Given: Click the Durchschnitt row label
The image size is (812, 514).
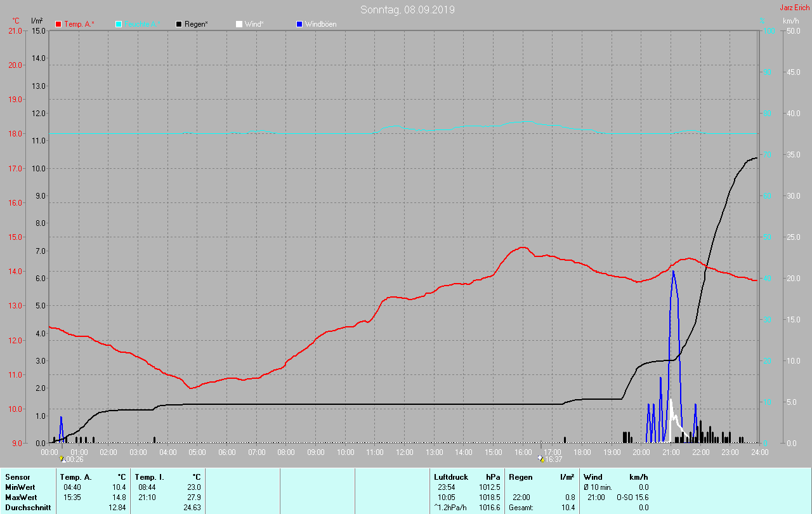Looking at the screenshot, I should (x=28, y=508).
